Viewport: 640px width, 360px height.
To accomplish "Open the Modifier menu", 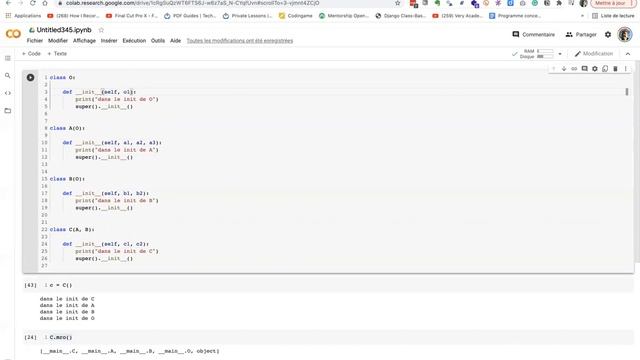I will (58, 41).
